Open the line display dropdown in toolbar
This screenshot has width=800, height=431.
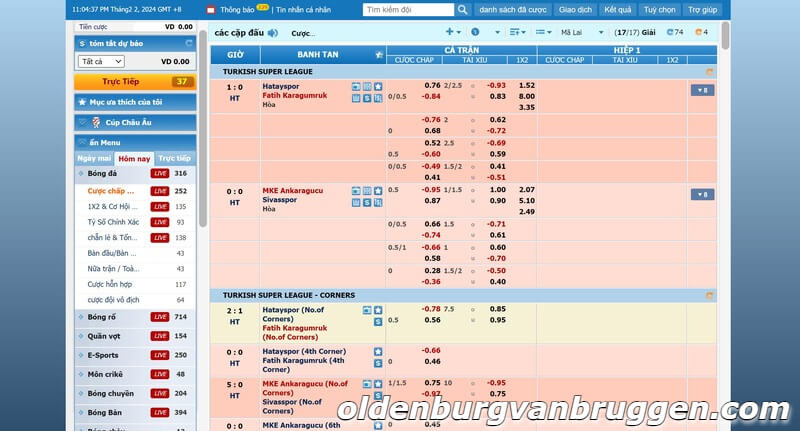543,32
